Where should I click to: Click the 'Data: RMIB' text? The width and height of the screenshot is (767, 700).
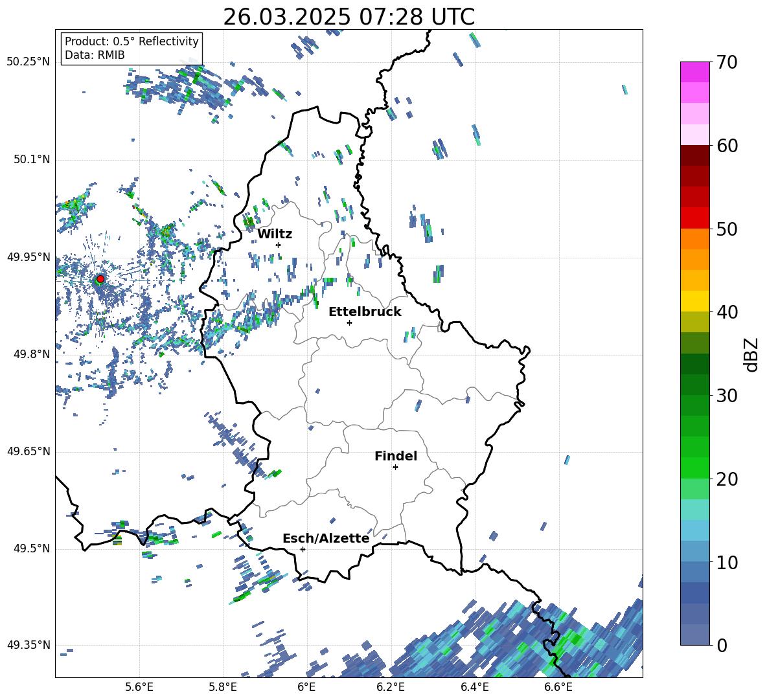tap(95, 55)
